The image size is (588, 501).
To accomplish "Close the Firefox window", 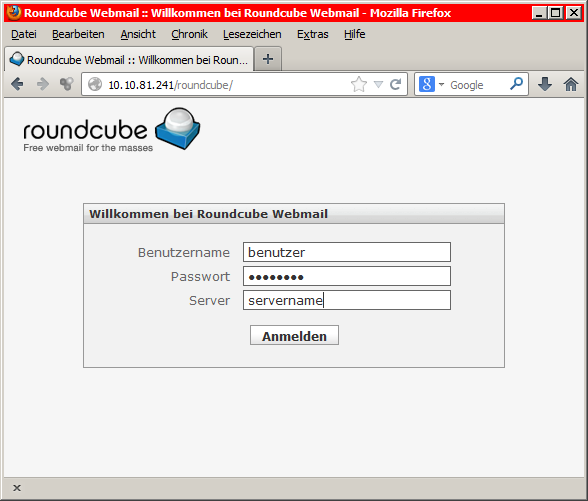I will click(574, 13).
